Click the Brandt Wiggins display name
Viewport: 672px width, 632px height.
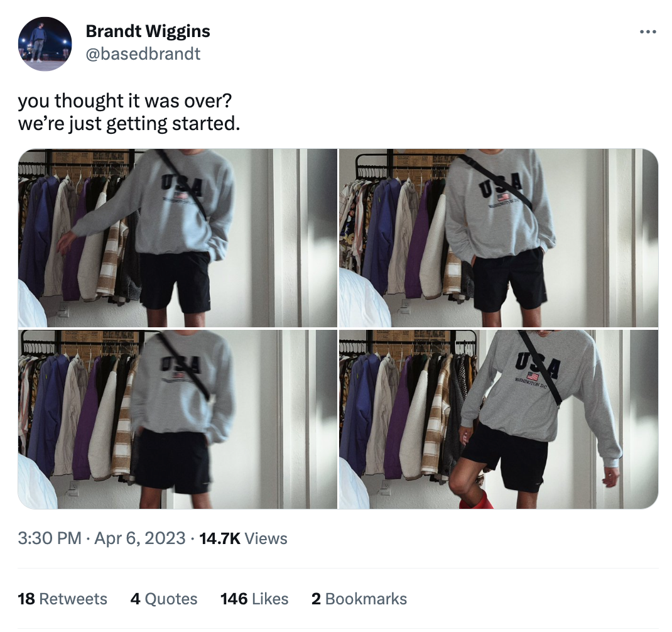(148, 31)
